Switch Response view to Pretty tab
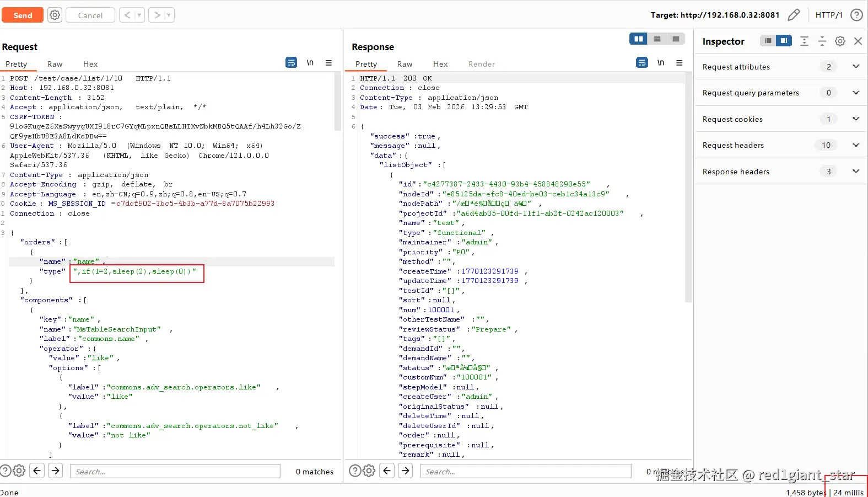Image resolution: width=868 pixels, height=497 pixels. coord(366,64)
